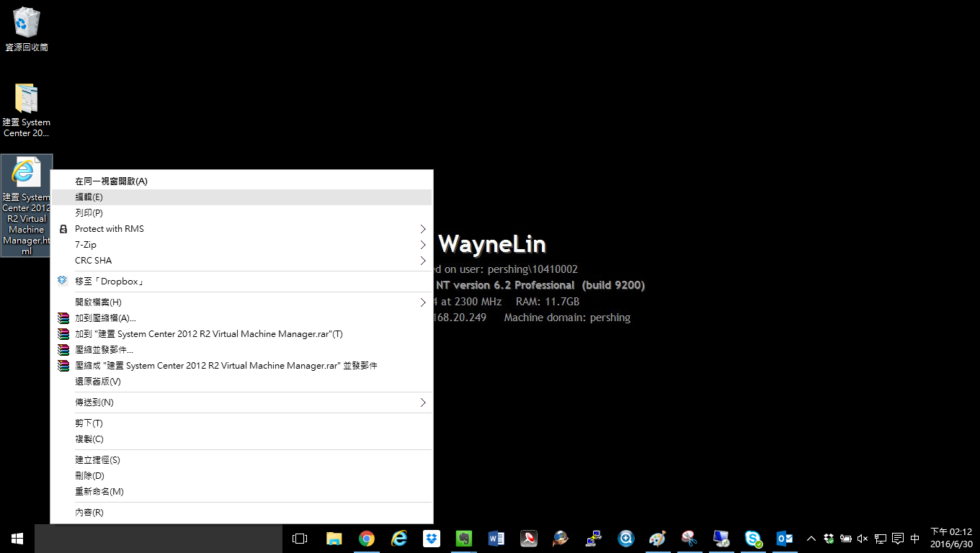
Task: Open the Recycle Bin desktop icon
Action: tap(26, 29)
